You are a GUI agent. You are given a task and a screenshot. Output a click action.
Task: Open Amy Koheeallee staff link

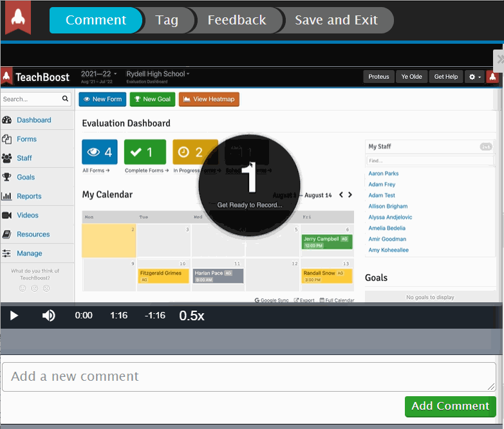[x=389, y=250]
